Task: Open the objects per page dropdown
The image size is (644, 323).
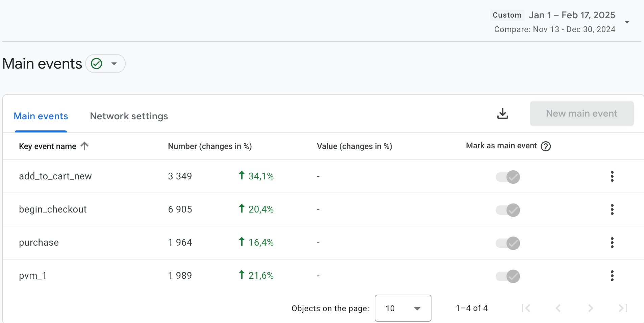Action: click(403, 308)
